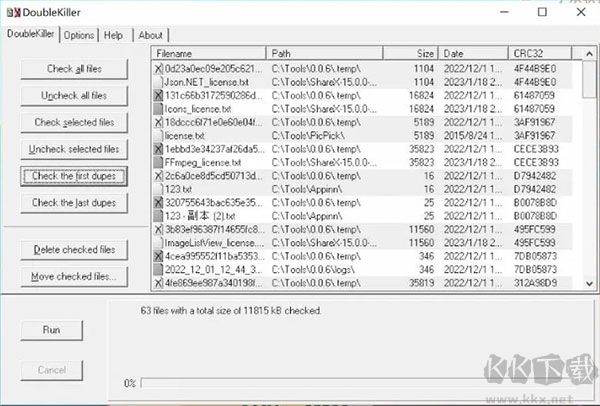Click path C:\Tools\0.0.6\logs\ cell
This screenshot has height=406, width=600.
point(313,270)
